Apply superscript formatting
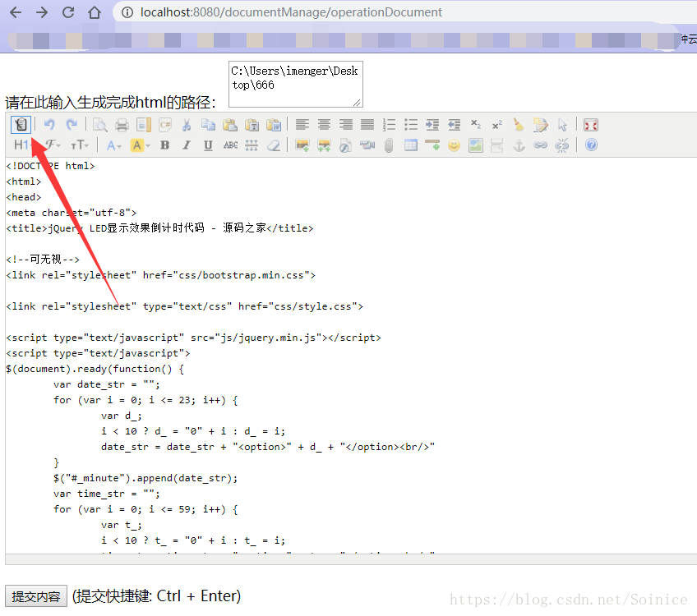The image size is (697, 616). (x=497, y=125)
